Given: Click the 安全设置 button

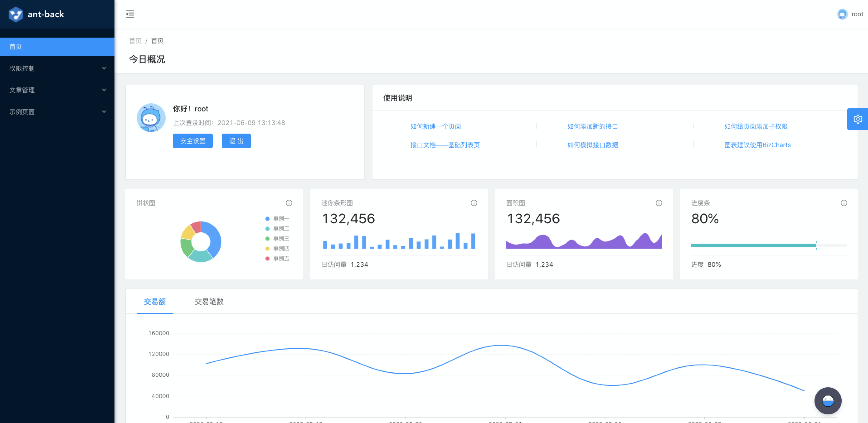Looking at the screenshot, I should (193, 141).
